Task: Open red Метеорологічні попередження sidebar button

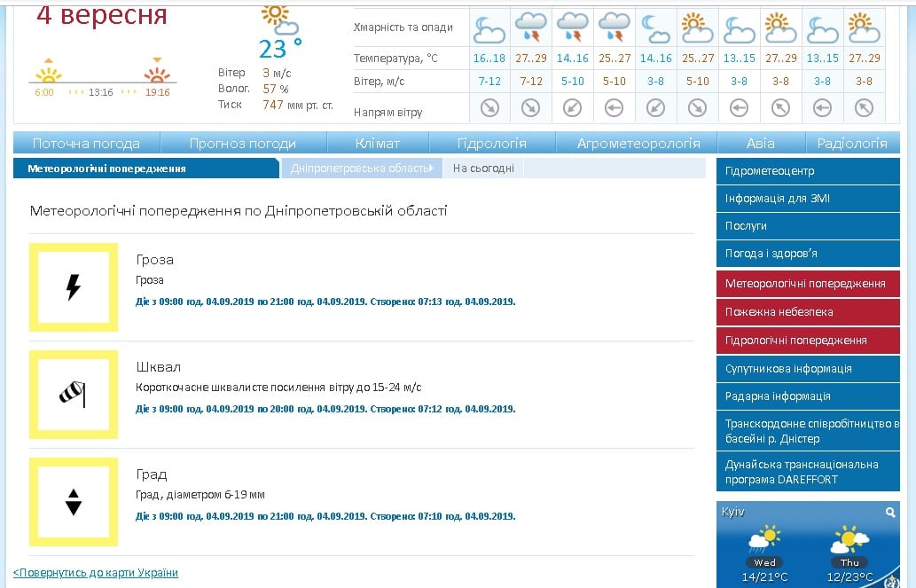Action: point(808,284)
